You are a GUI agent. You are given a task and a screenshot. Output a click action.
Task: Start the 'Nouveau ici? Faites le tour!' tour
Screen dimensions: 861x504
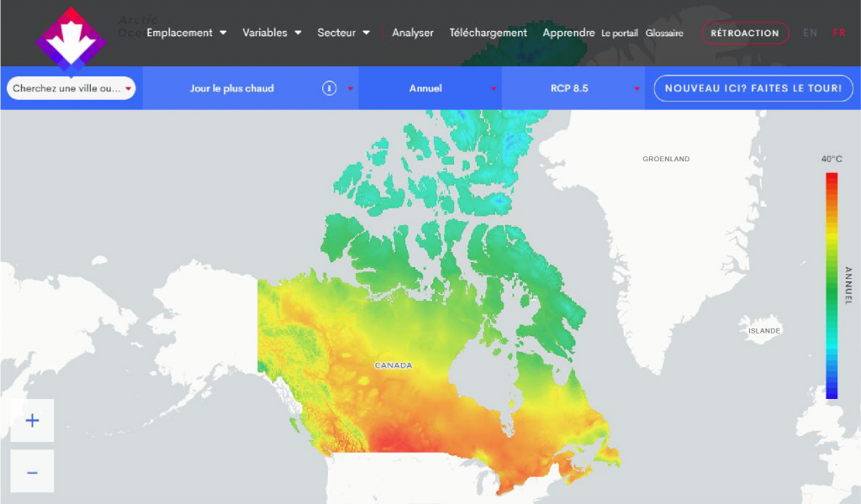(753, 88)
